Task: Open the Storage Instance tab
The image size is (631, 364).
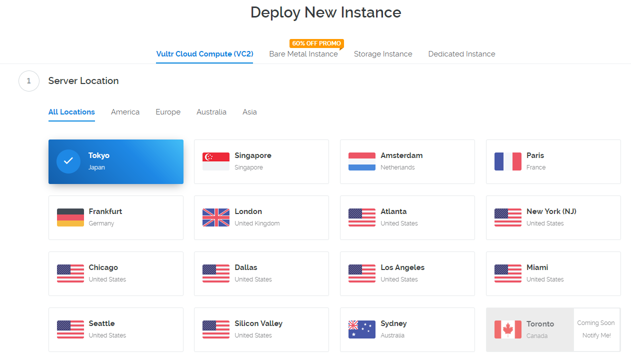Action: pos(383,54)
